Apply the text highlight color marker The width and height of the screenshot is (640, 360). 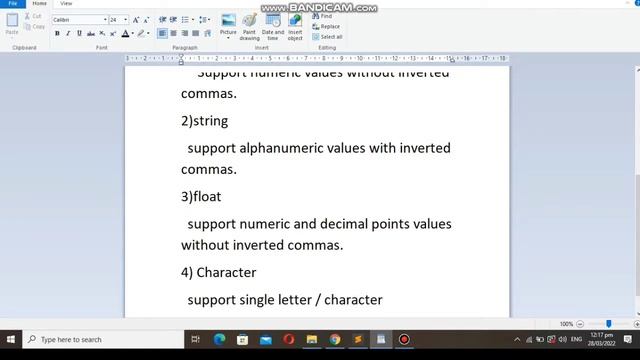tap(141, 33)
